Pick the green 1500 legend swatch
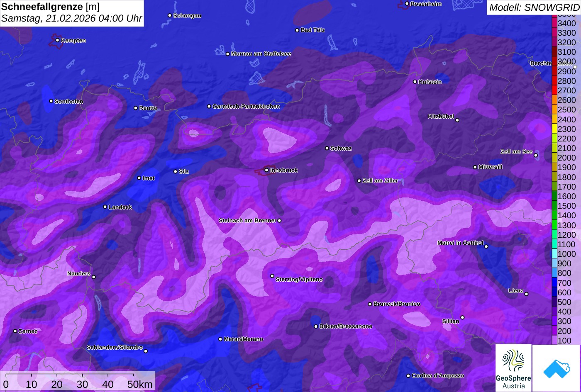Viewport: 581px width, 392px height. (554, 206)
